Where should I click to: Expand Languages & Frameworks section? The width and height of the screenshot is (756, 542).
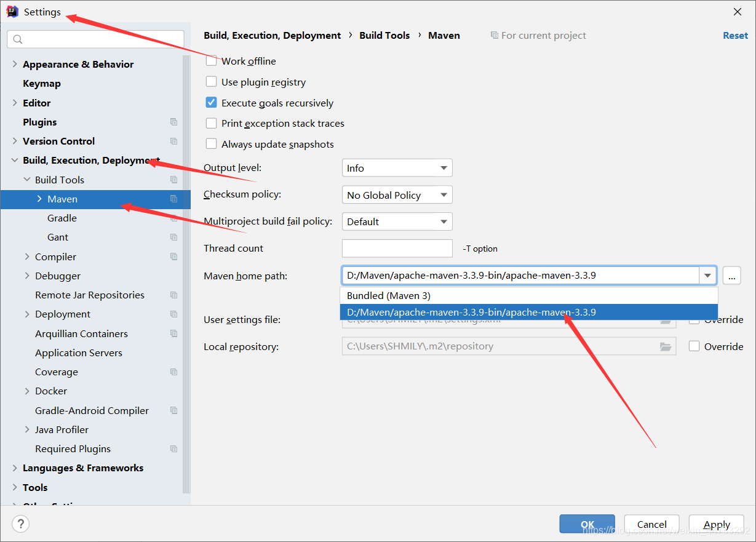click(15, 468)
